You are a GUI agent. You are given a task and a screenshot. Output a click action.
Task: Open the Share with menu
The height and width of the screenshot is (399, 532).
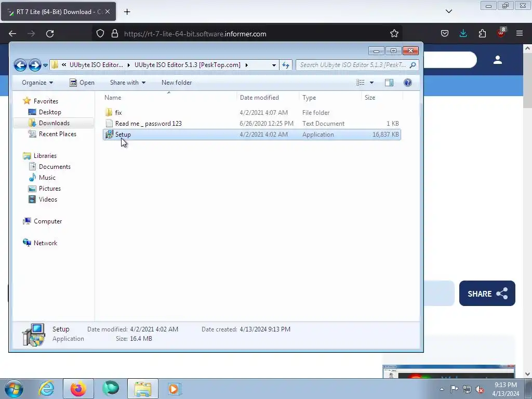(x=128, y=83)
